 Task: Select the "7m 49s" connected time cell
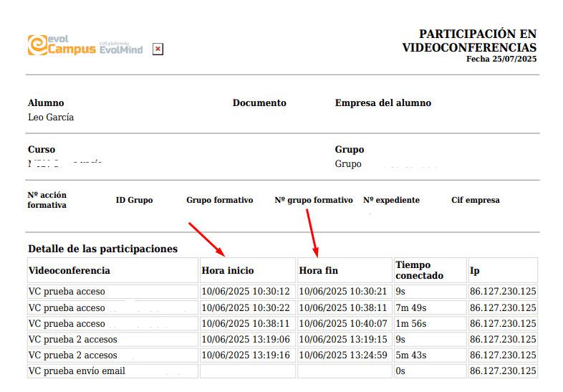point(411,307)
